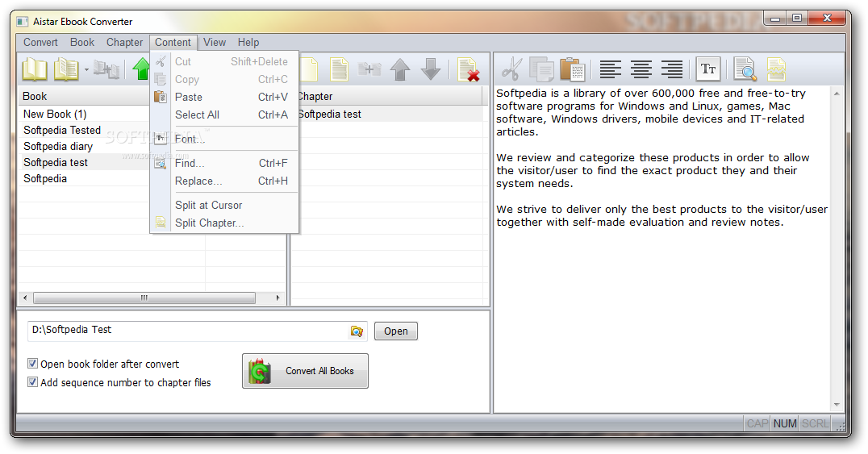The image size is (868, 454).
Task: Click the NUM status bar indicator
Action: pos(784,423)
